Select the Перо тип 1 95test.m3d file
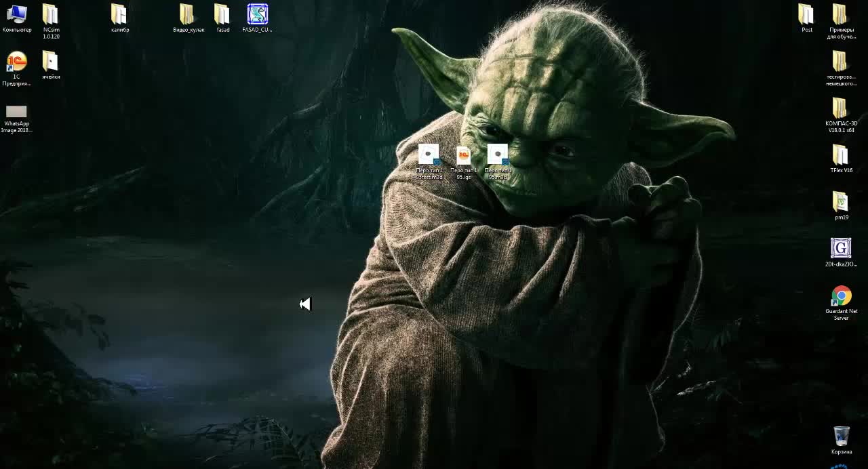The width and height of the screenshot is (868, 469). point(429,162)
